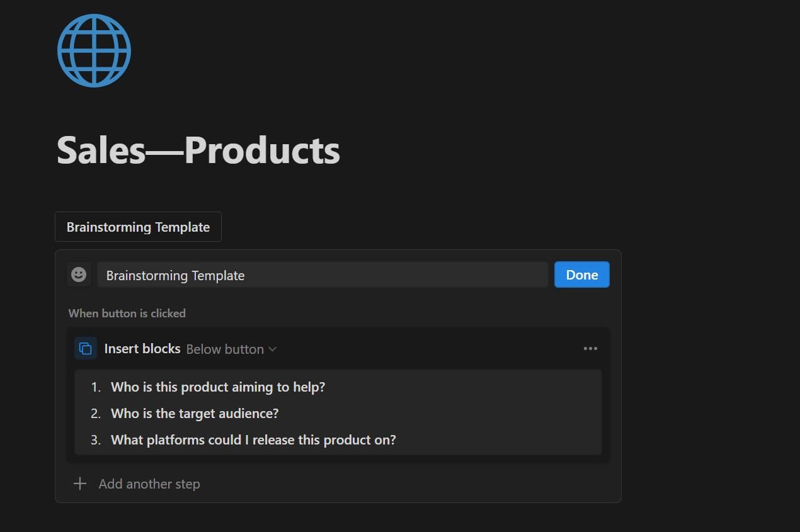Open the emoji picker for the button
Viewport: 800px width, 532px height.
click(x=79, y=274)
